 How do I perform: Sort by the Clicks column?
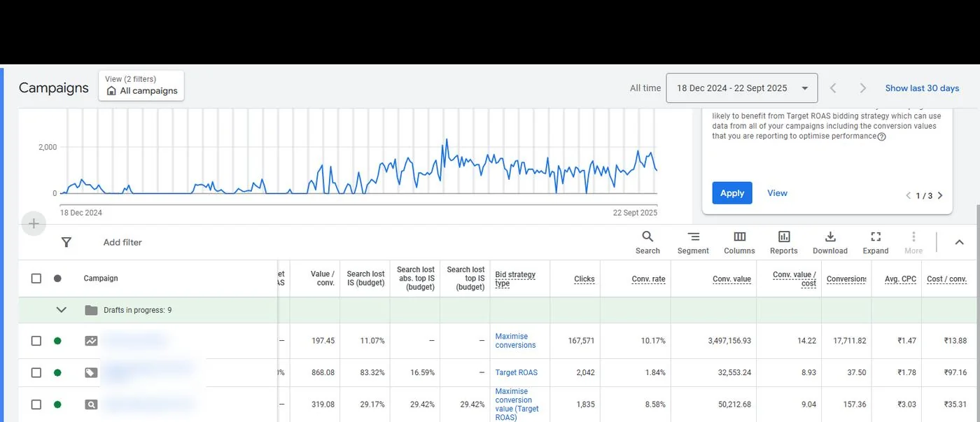coord(584,279)
